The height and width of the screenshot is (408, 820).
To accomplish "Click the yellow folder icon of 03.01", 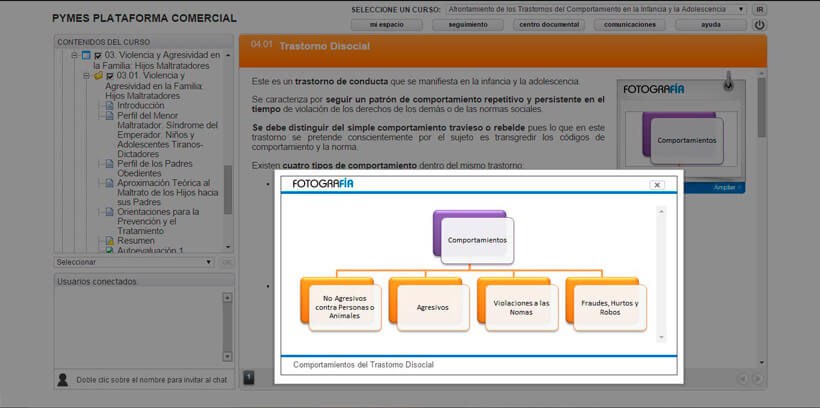I will pyautogui.click(x=98, y=75).
